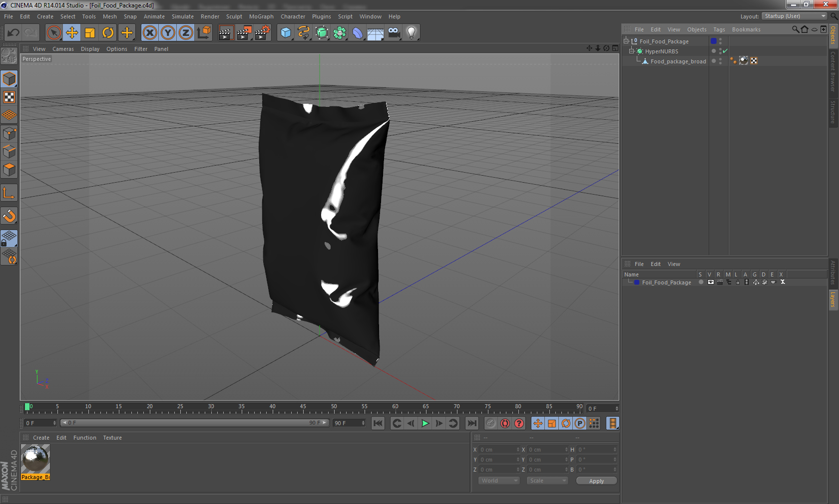Open the Scale mode dropdown
This screenshot has width=839, height=504.
point(547,481)
